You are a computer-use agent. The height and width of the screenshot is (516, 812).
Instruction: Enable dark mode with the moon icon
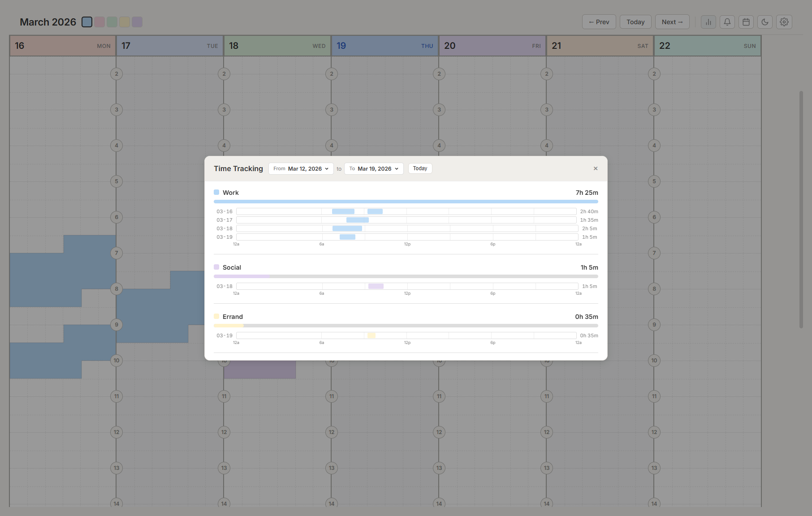point(764,21)
